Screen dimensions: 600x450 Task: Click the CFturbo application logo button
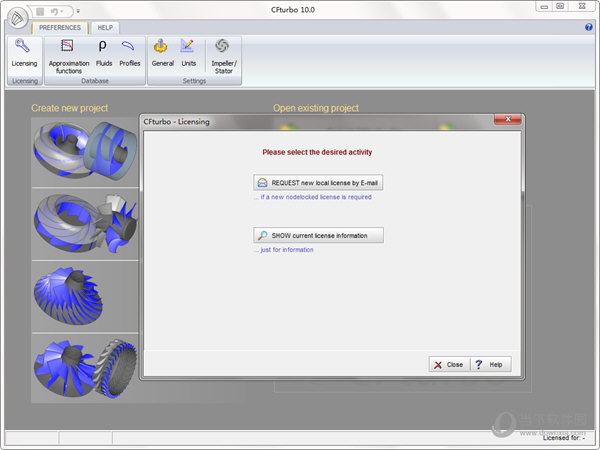pyautogui.click(x=17, y=18)
